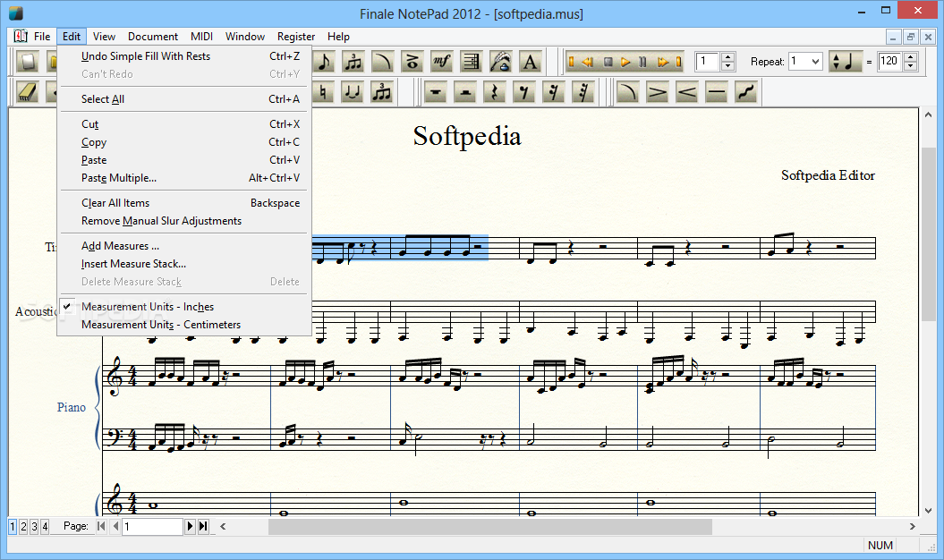Open the Document menu
Image resolution: width=944 pixels, height=560 pixels.
pos(153,37)
